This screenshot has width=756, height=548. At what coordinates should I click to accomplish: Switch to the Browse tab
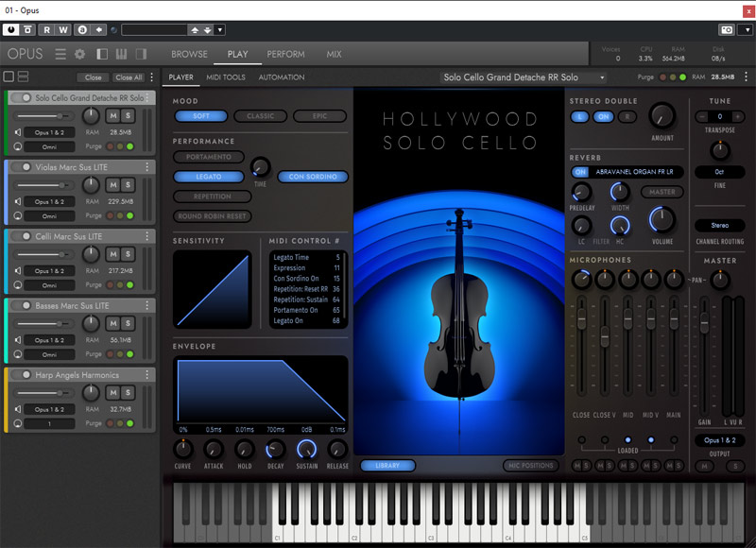pos(189,54)
